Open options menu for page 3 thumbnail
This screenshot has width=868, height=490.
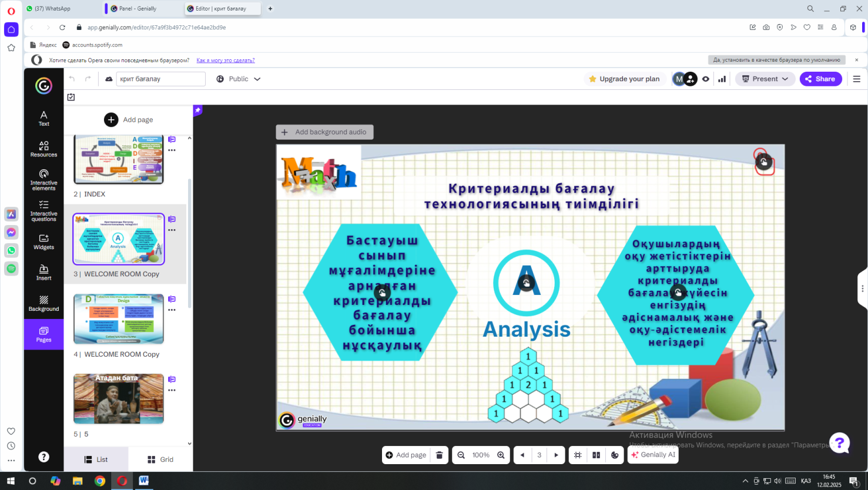click(x=172, y=230)
